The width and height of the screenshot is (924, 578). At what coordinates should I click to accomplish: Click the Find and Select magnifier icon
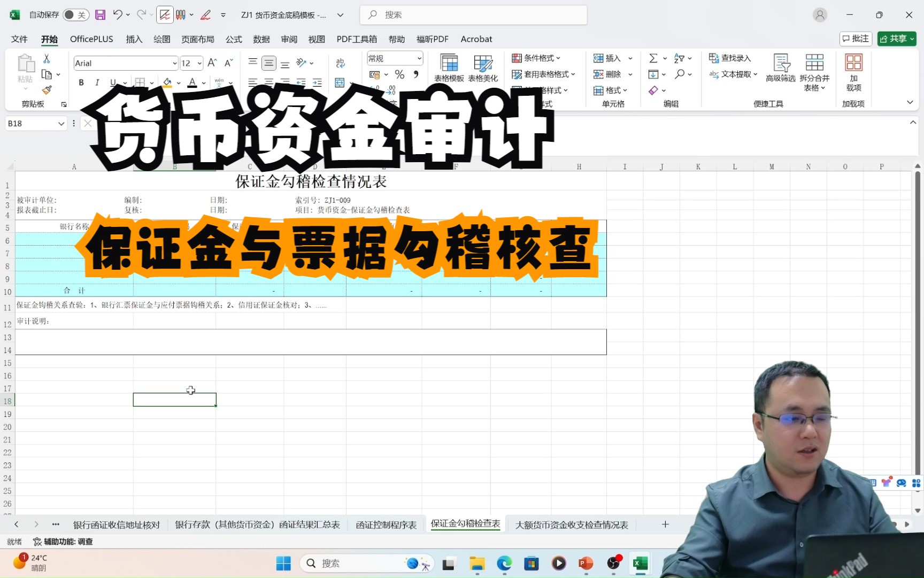click(680, 74)
